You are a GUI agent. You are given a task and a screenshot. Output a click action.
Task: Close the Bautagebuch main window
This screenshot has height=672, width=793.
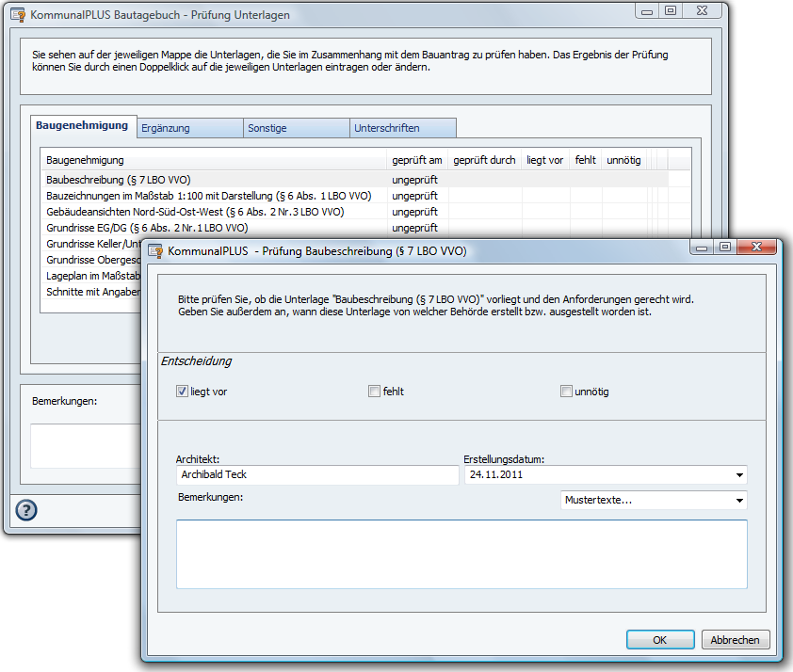[701, 10]
